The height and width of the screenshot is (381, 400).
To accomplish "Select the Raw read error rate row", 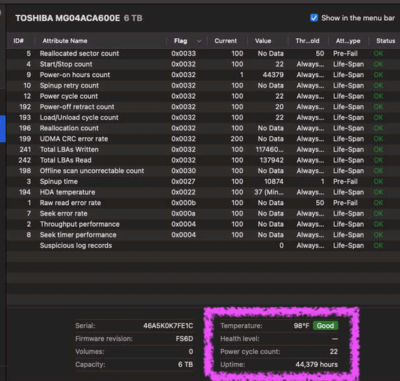I will click(203, 203).
